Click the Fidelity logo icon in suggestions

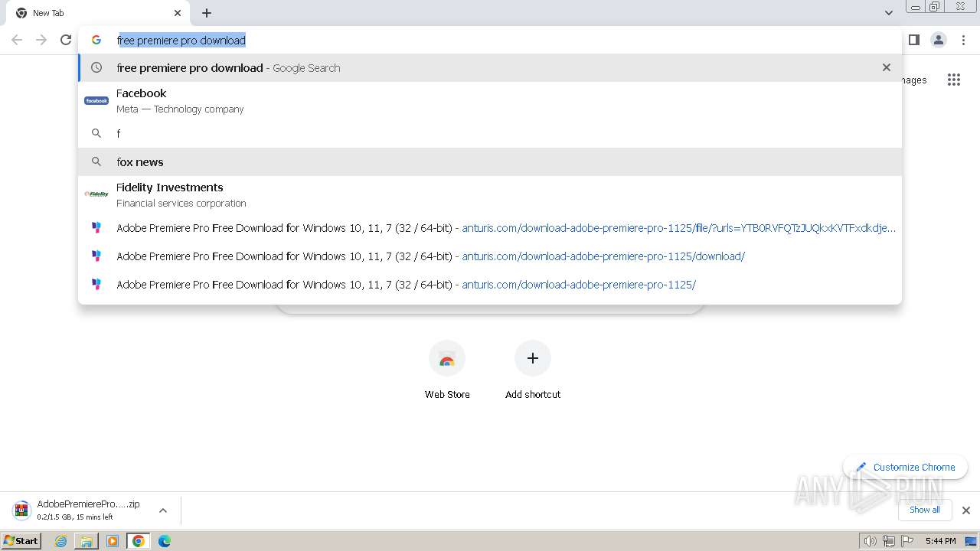[96, 194]
